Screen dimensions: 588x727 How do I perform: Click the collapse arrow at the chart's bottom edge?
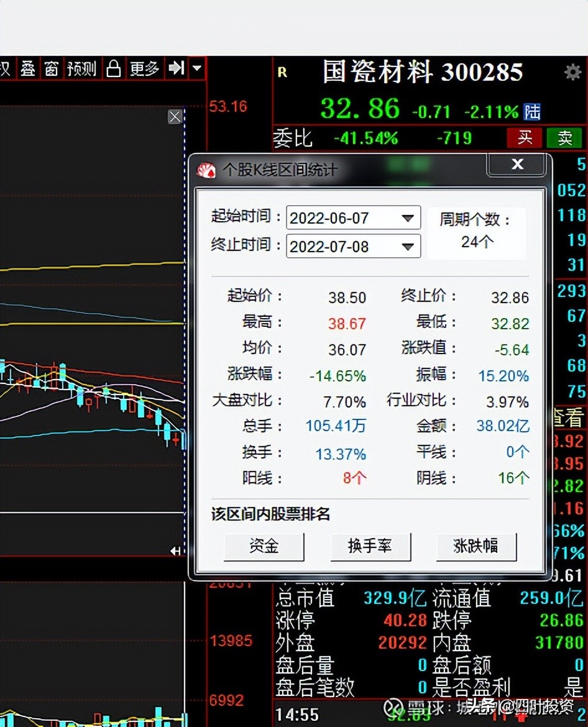click(x=175, y=551)
